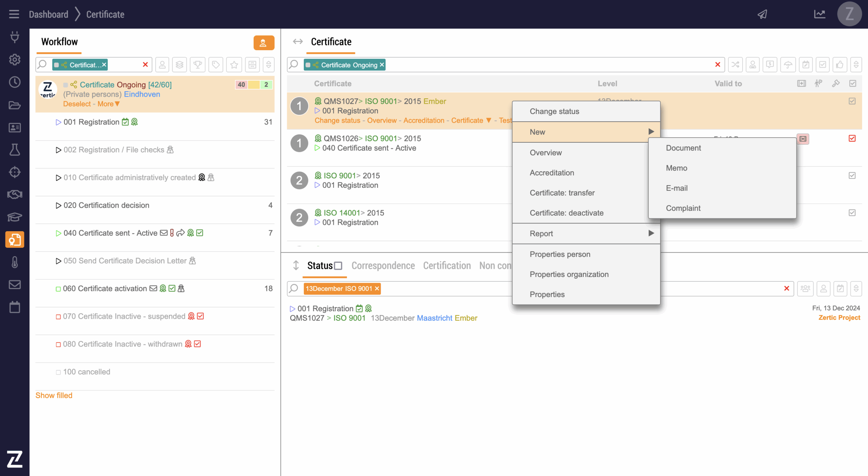
Task: Open the analytics chart icon in header
Action: (x=820, y=14)
